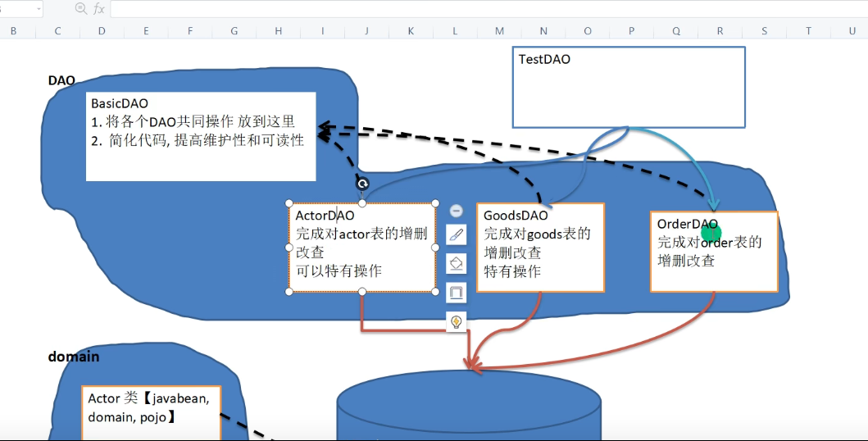
Task: Click the magnifier icon beside fx
Action: [x=81, y=8]
